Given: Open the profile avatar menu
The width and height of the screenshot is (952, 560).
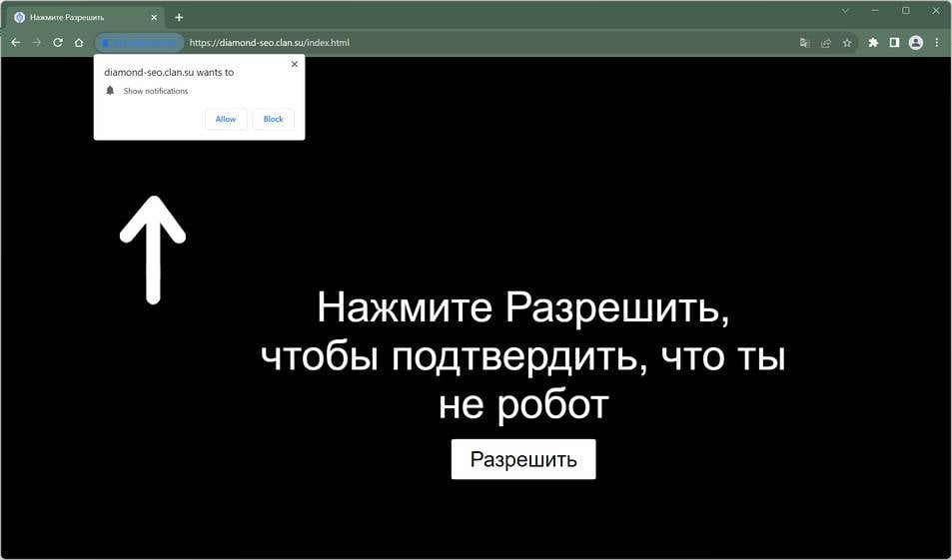Looking at the screenshot, I should (x=916, y=43).
